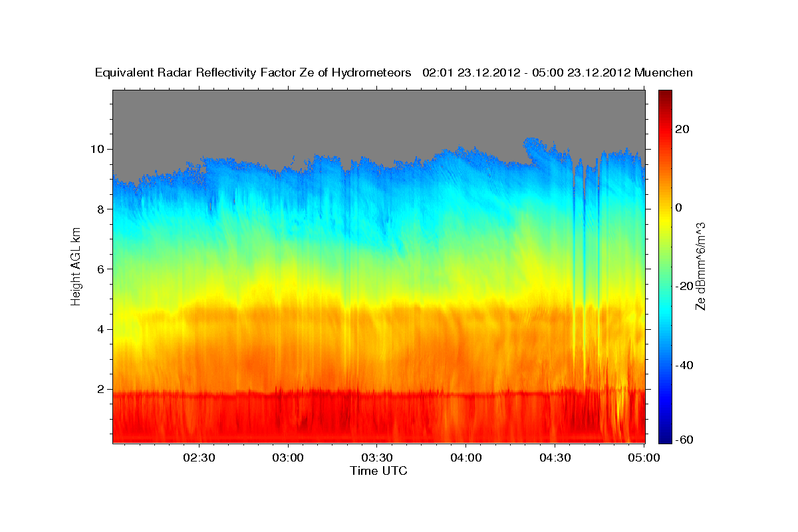Click the dark blue bottom of the colorbar
This screenshot has width=798, height=532.
(665, 438)
